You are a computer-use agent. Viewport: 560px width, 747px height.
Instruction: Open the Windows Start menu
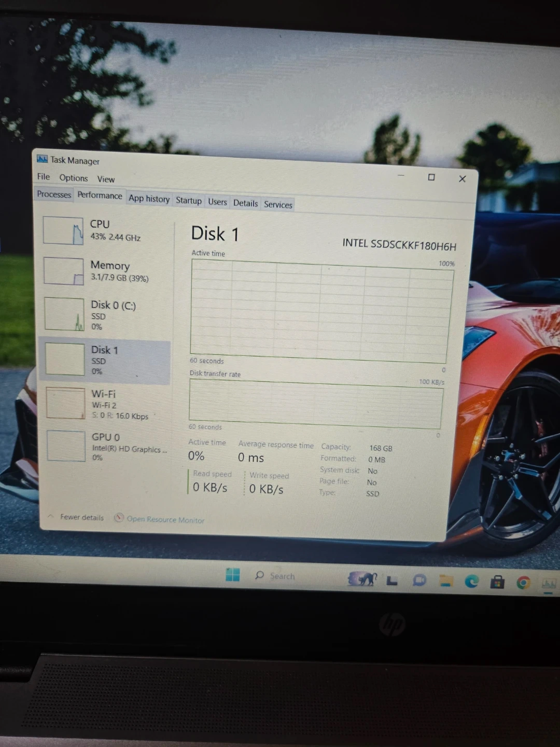point(233,574)
